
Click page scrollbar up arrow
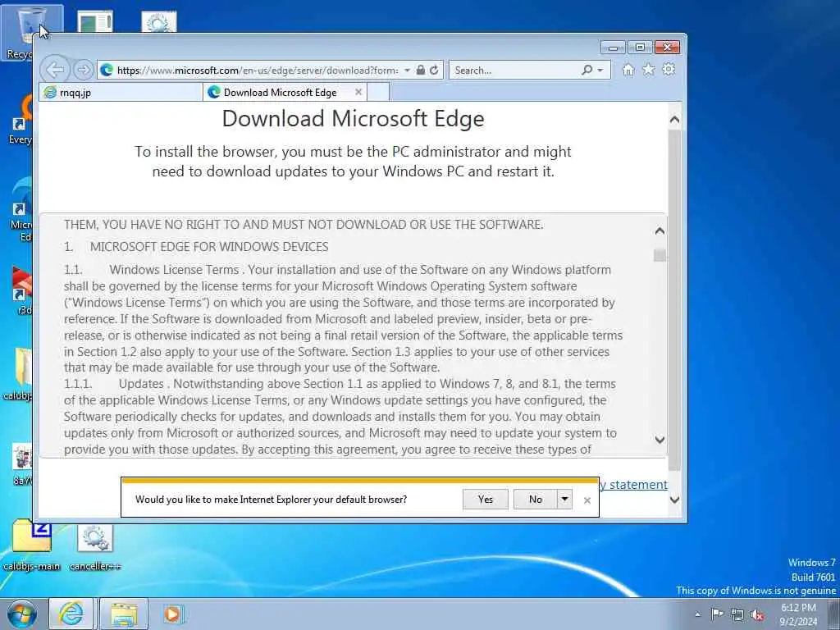point(675,120)
